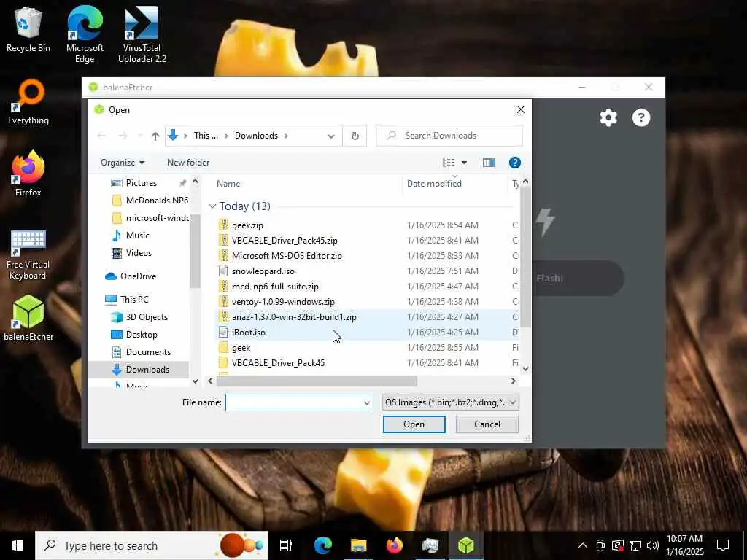Click the horizontal scrollbar of file list
The width and height of the screenshot is (747, 560).
click(317, 381)
